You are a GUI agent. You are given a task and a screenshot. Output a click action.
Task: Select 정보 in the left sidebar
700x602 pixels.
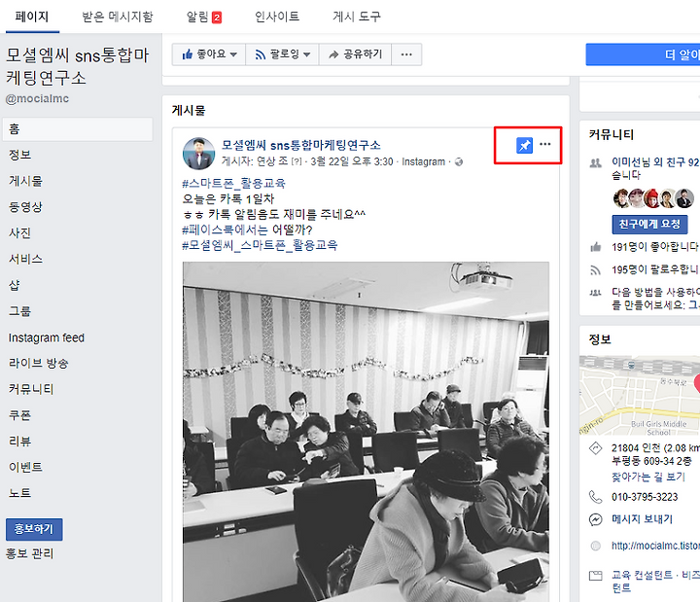pos(20,155)
